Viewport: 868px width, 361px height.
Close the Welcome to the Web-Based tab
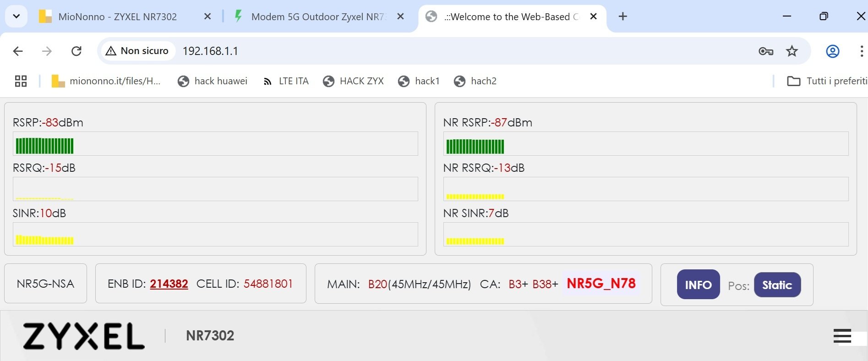[594, 16]
